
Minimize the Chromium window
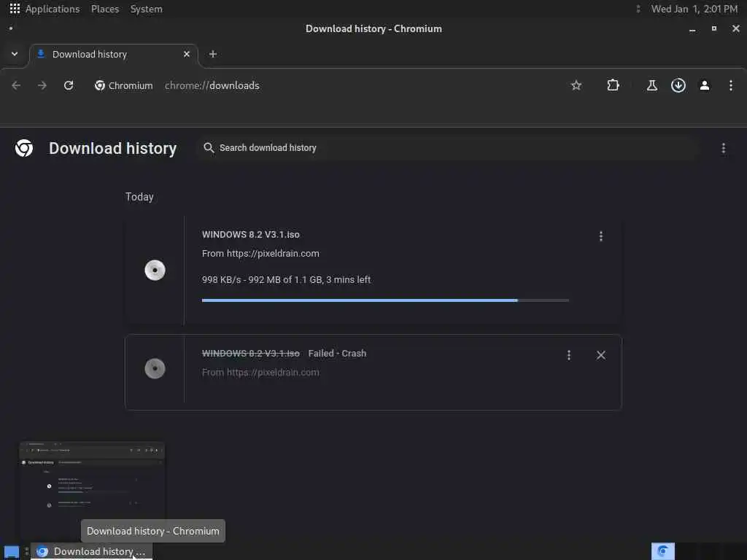tap(692, 29)
